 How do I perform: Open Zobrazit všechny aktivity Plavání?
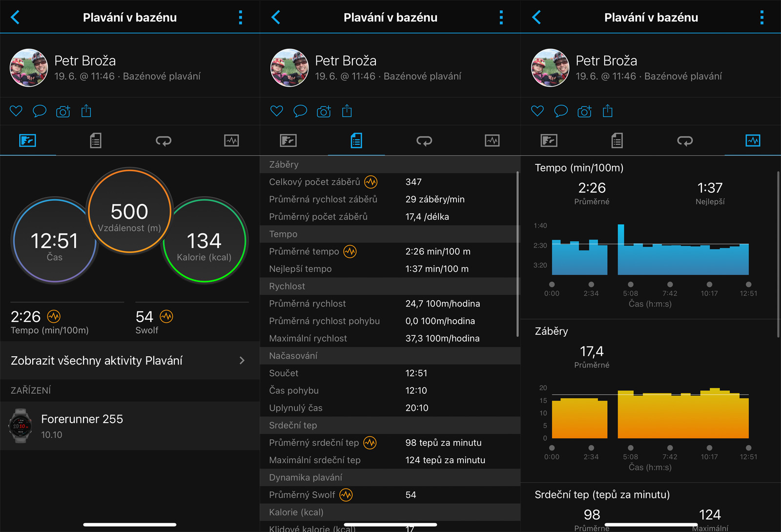tap(97, 361)
